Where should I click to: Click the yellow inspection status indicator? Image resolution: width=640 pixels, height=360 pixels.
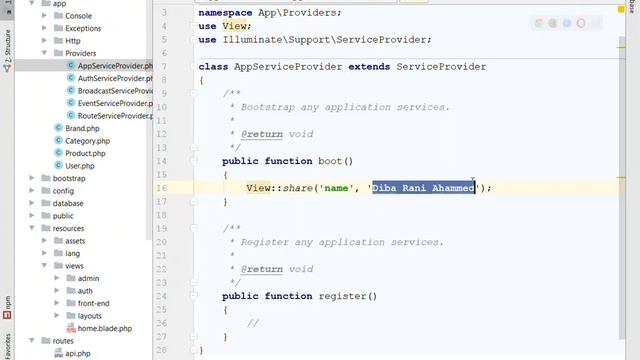(x=621, y=9)
